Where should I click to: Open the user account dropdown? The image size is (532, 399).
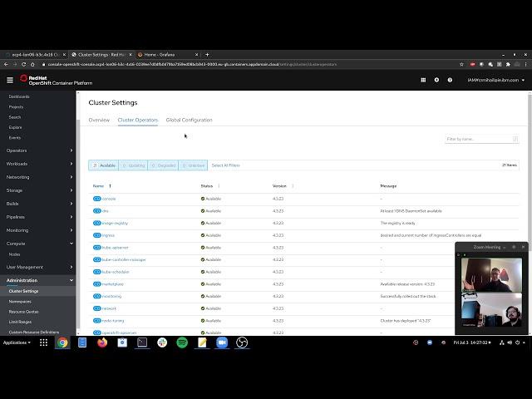click(x=496, y=80)
